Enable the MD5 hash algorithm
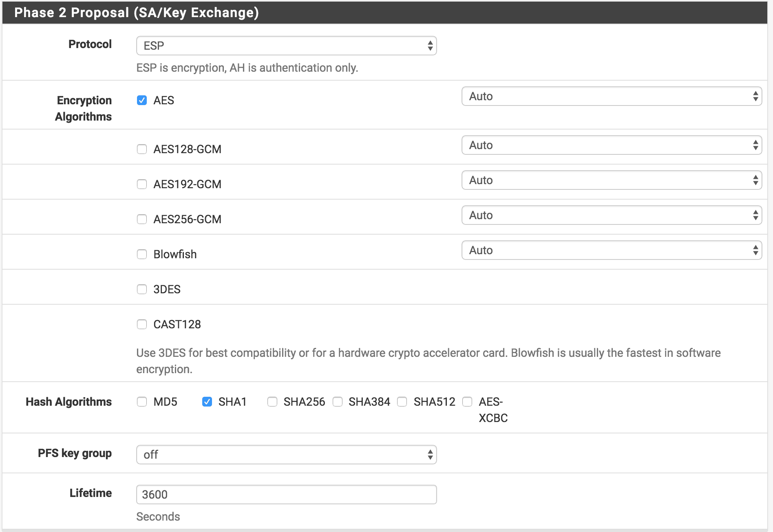773x532 pixels. click(x=142, y=402)
